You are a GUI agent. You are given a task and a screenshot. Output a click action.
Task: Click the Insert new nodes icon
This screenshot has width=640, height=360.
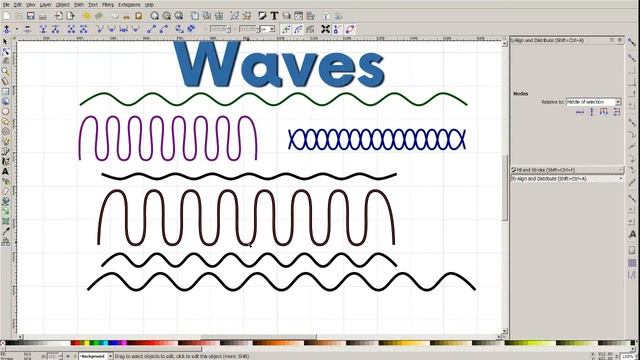[7, 29]
